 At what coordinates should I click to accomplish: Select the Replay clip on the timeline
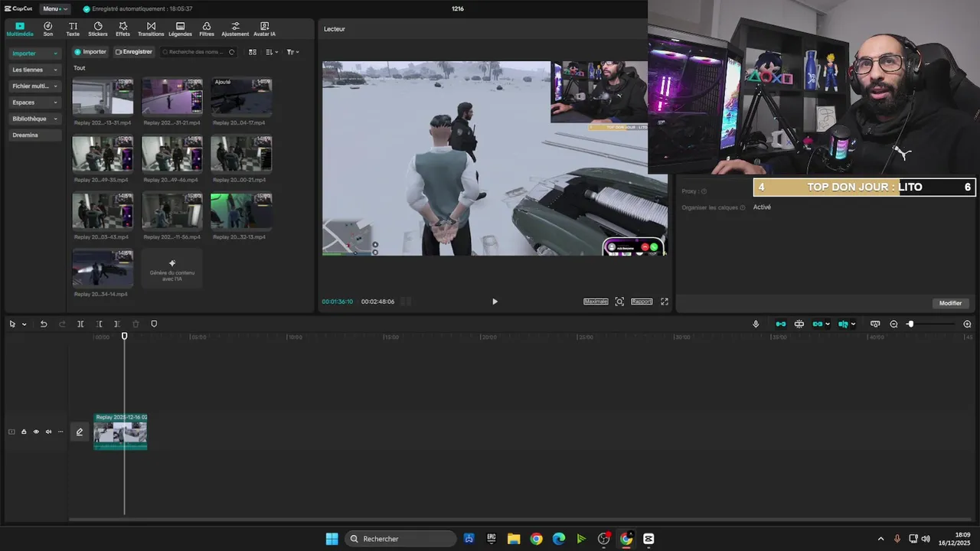[120, 432]
